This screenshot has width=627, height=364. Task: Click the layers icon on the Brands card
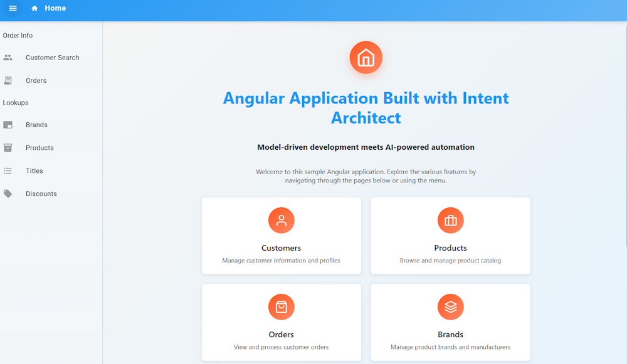pyautogui.click(x=450, y=307)
